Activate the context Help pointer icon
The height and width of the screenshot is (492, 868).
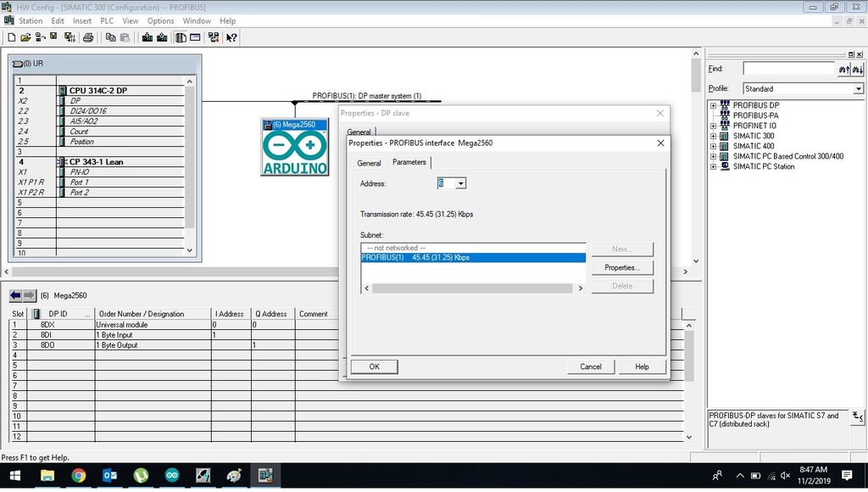tap(231, 37)
